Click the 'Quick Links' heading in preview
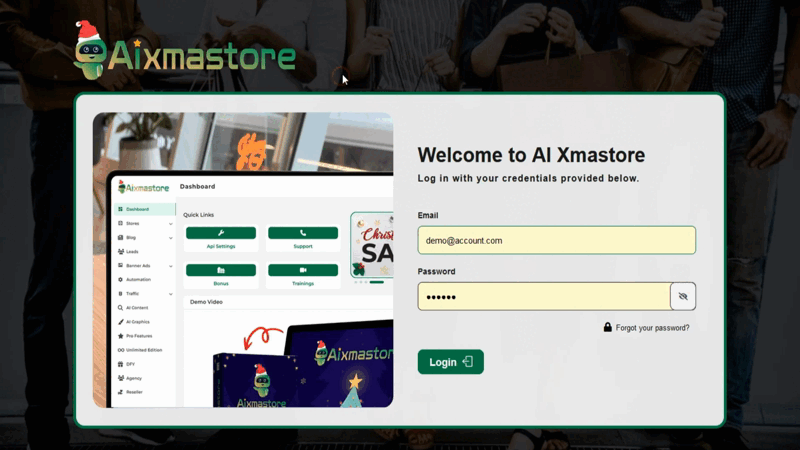This screenshot has height=450, width=800. pyautogui.click(x=198, y=215)
